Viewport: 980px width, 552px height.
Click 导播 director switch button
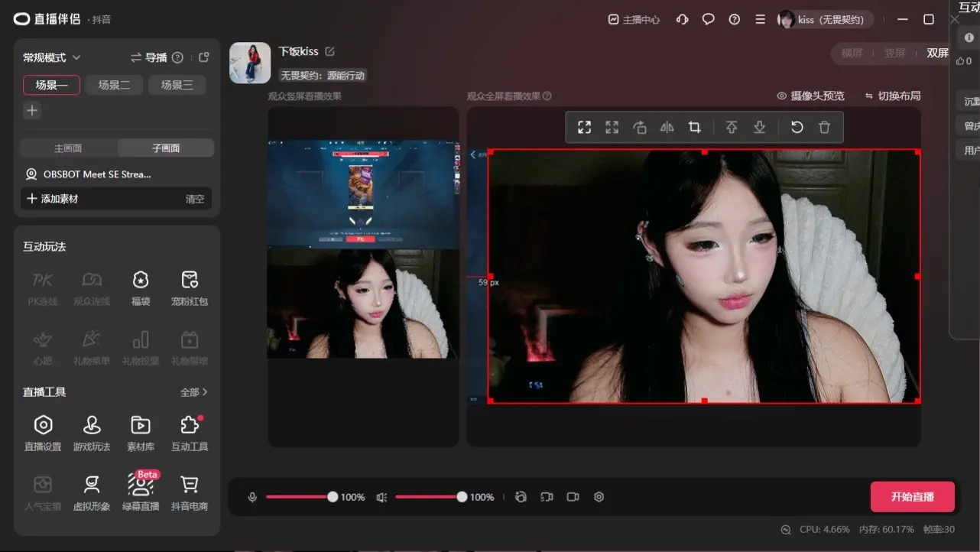point(148,57)
